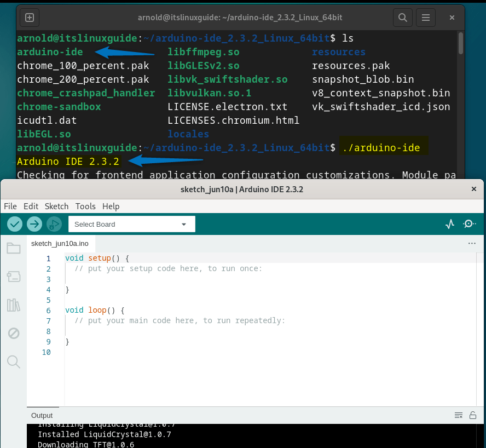Open the Sketch menu

click(x=56, y=206)
